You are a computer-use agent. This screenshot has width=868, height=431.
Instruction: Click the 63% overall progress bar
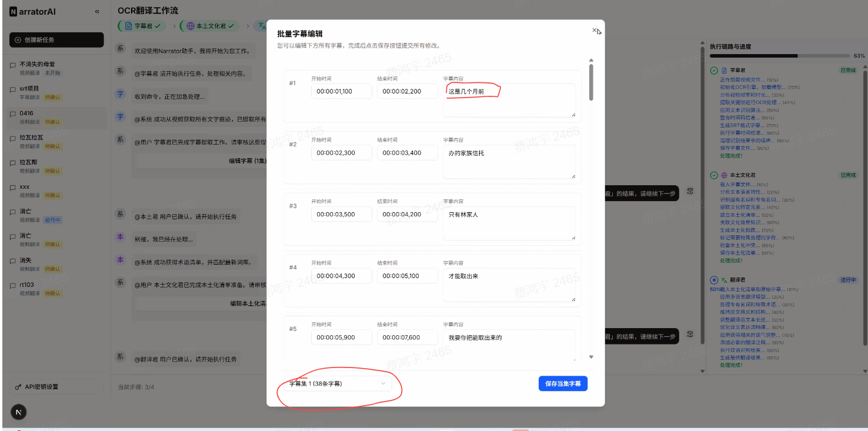(x=779, y=56)
